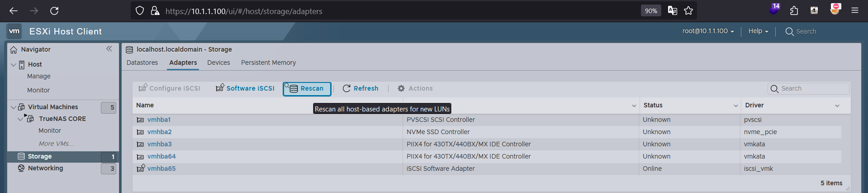The width and height of the screenshot is (868, 193).
Task: Select Storage in the Navigator
Action: (x=40, y=156)
